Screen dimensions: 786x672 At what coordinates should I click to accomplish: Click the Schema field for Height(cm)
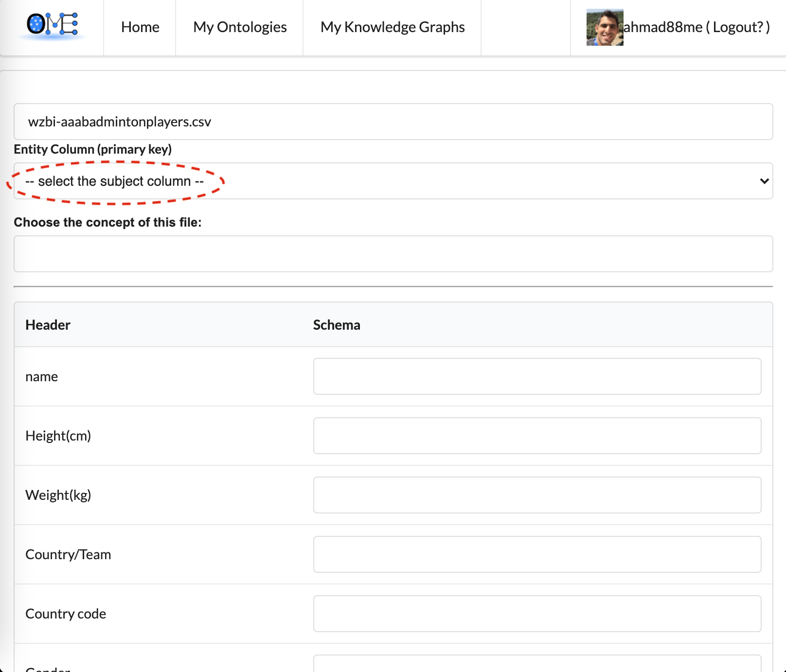537,436
